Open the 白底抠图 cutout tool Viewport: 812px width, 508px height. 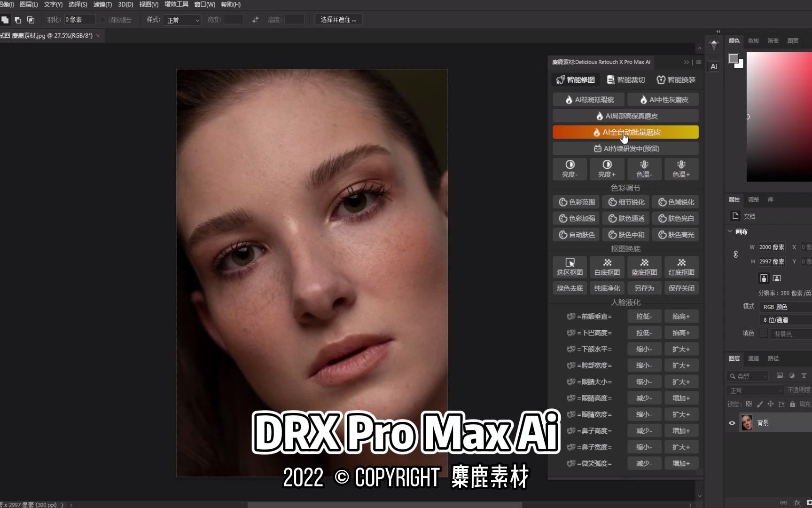(607, 267)
